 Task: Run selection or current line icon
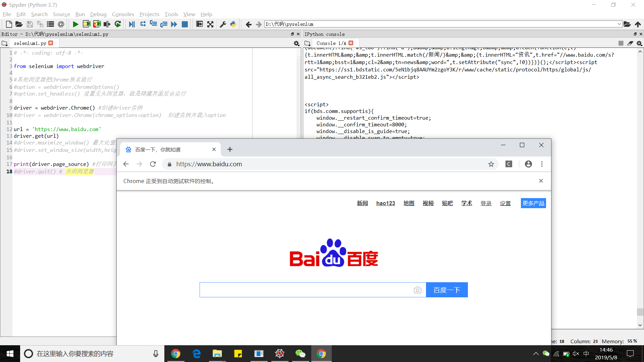[x=107, y=24]
